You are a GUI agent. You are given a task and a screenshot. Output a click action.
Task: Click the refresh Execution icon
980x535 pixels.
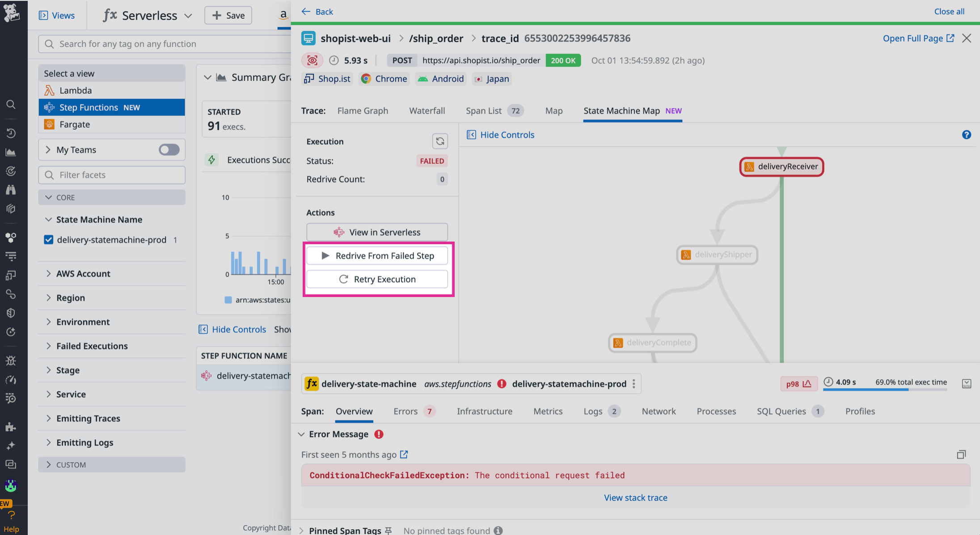(x=440, y=141)
